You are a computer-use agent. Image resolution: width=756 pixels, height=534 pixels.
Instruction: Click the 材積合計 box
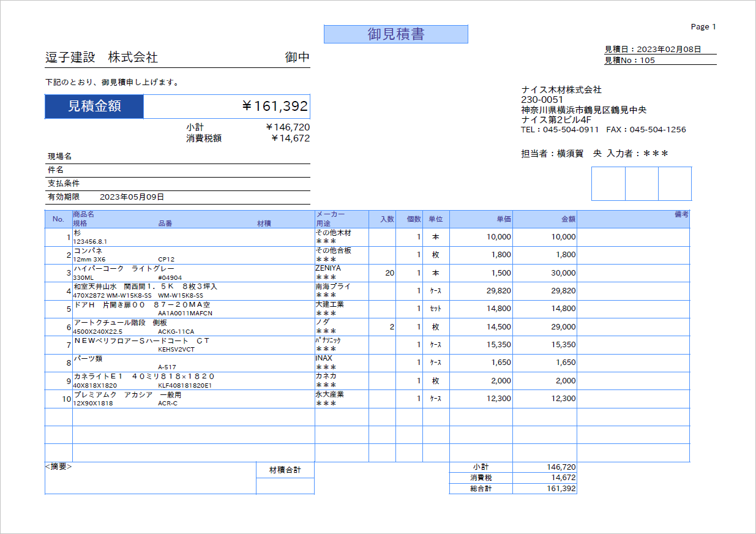(285, 470)
